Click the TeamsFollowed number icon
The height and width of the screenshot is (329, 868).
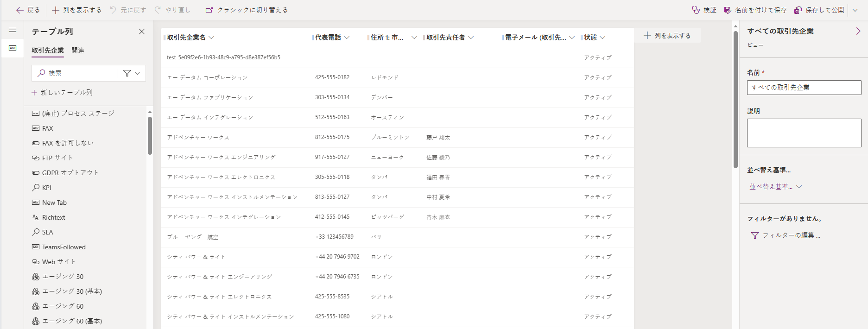pyautogui.click(x=36, y=247)
